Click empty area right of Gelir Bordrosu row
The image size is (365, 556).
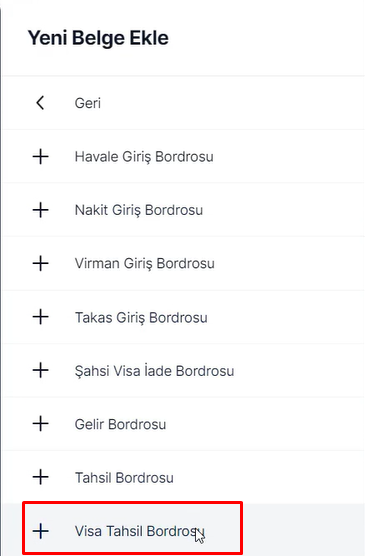point(266,424)
